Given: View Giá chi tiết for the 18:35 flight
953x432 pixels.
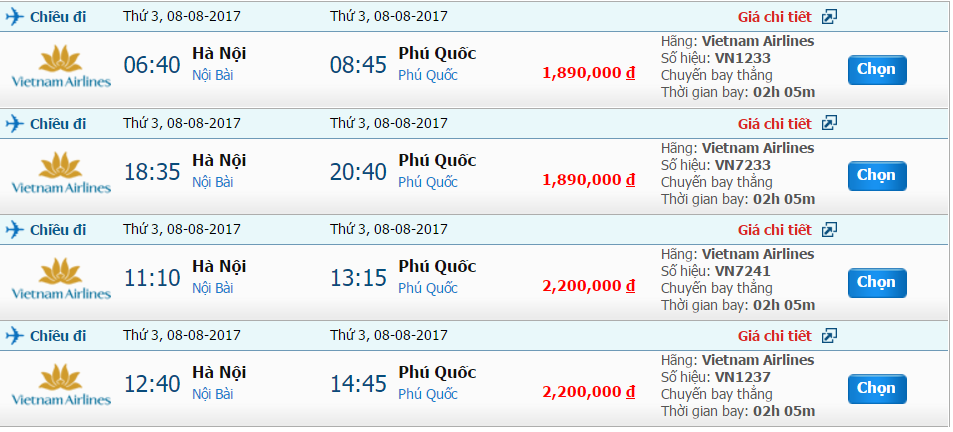Looking at the screenshot, I should [774, 124].
